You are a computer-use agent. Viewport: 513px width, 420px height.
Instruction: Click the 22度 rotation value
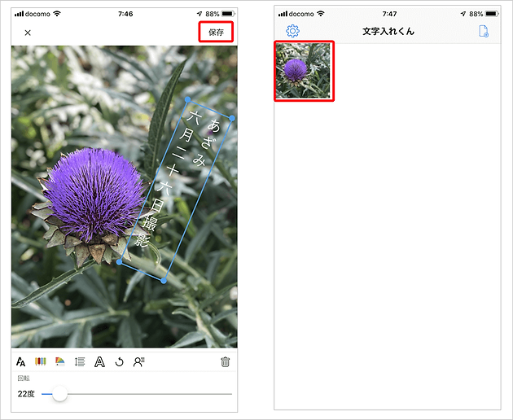tap(26, 394)
